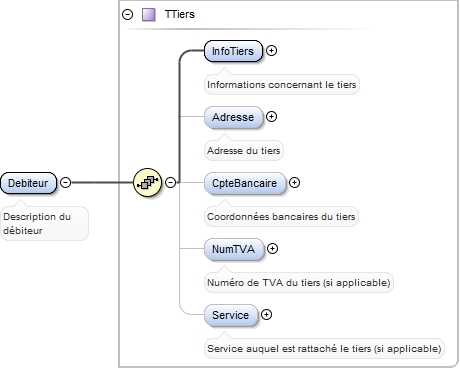Click the yellow sequence compositor icon
Viewport: 460px width, 369px height.
[147, 182]
